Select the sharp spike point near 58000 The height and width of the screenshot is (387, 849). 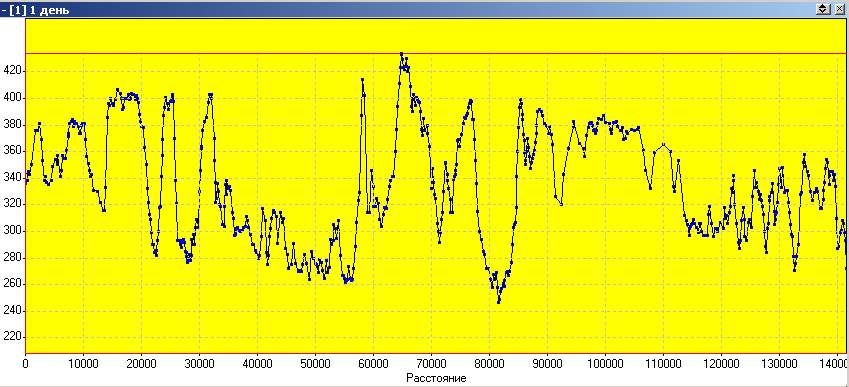(x=362, y=80)
